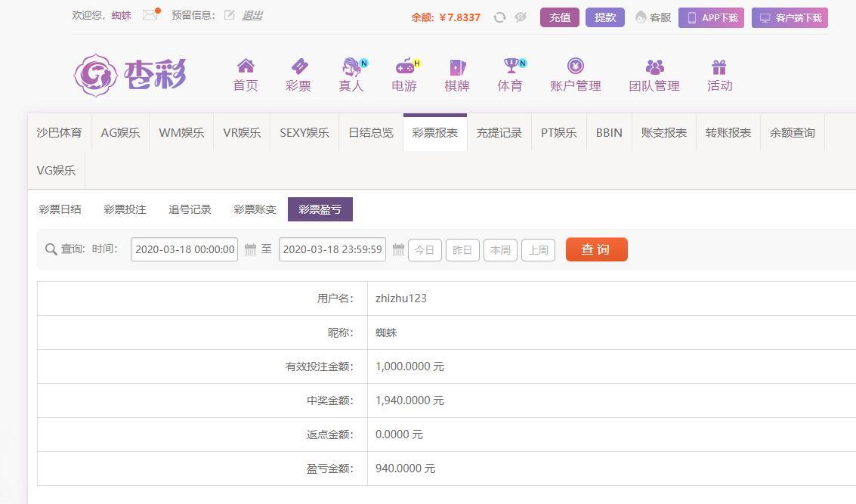Open 彩票账变 sub-tab

[x=255, y=209]
